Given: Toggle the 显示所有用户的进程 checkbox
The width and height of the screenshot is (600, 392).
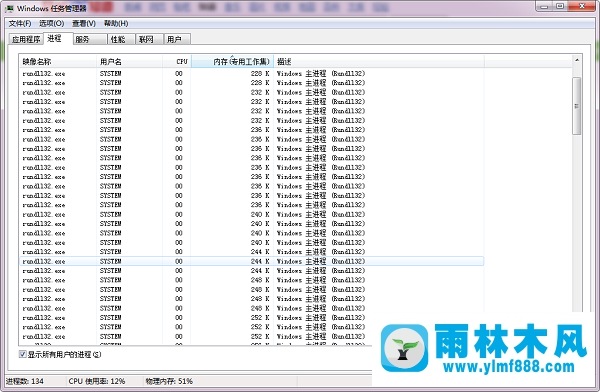Looking at the screenshot, I should [23, 354].
